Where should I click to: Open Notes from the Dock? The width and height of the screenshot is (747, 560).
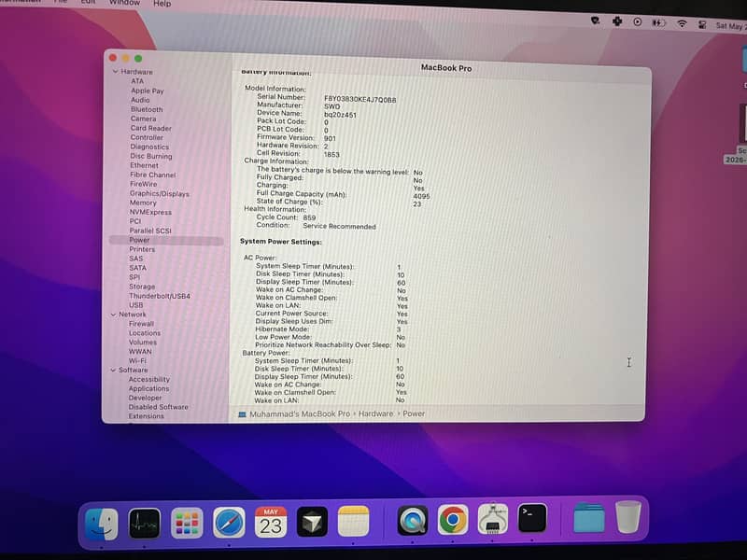tap(354, 521)
